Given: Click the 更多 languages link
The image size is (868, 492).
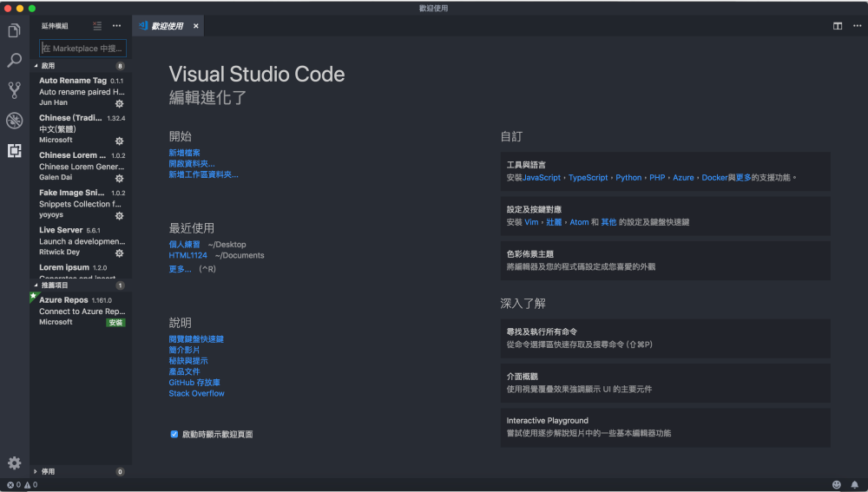Looking at the screenshot, I should 744,178.
